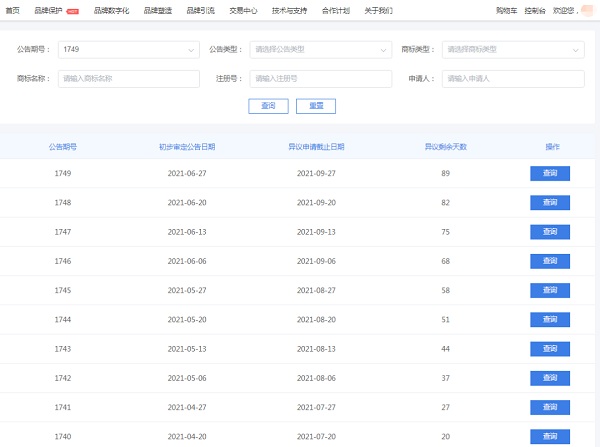Screen dimensions: 600x447
Task: Open the 品牌塑造 menu
Action: tap(158, 11)
